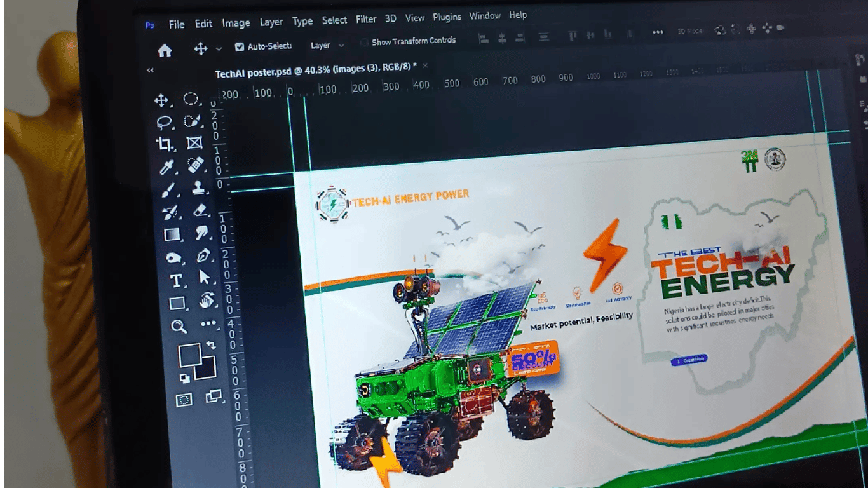868x488 pixels.
Task: Enable Show Transform Controls checkbox
Action: 364,43
